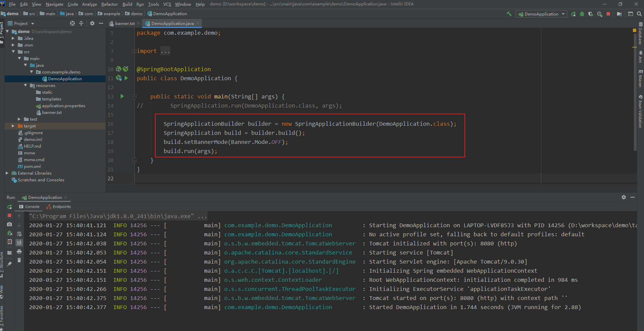Screen dimensions: 644x331
Task: Expand the target folder
Action: [13, 126]
